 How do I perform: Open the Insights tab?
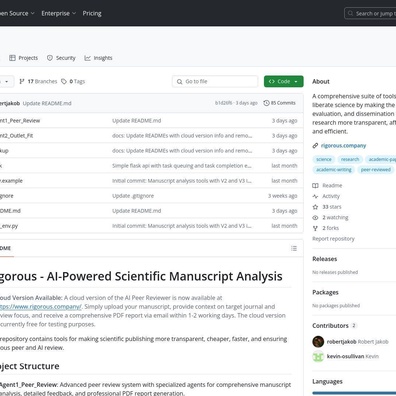98,58
